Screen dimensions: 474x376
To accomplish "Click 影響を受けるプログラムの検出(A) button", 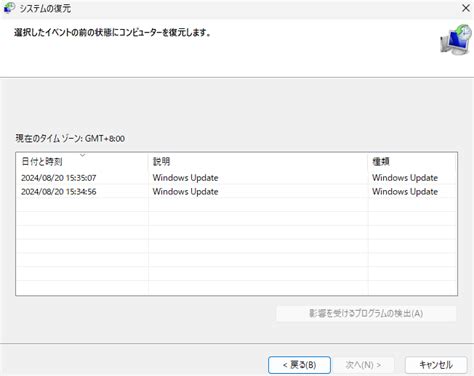I will (x=366, y=313).
